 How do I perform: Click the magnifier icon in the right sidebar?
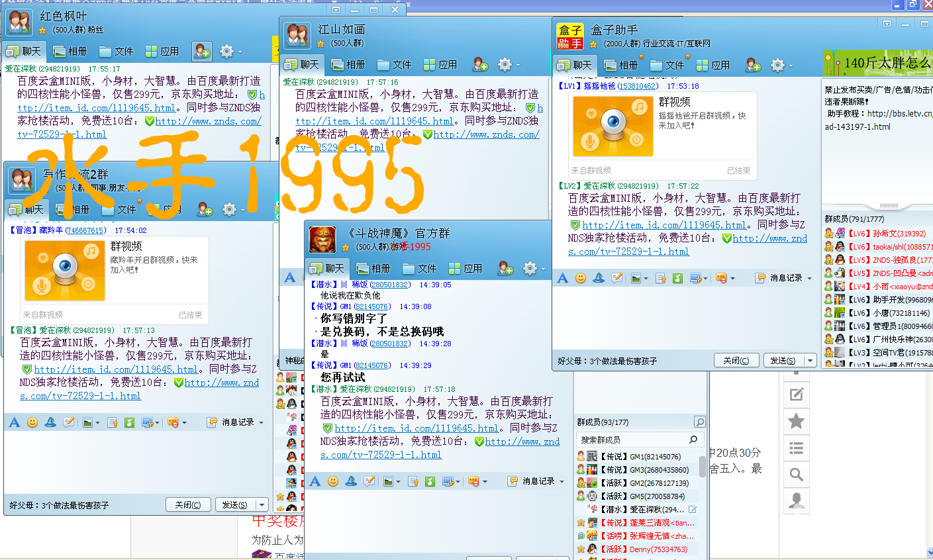pos(797,474)
